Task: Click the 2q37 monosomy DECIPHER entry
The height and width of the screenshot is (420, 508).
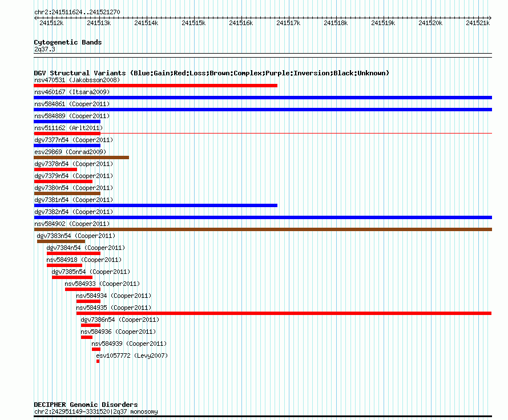Action: 96,411
